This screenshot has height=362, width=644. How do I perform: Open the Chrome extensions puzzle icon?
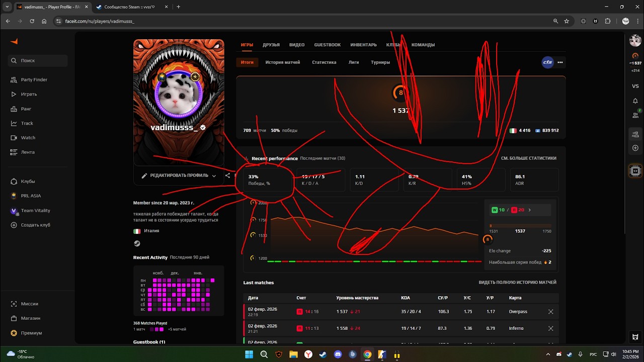(x=608, y=21)
